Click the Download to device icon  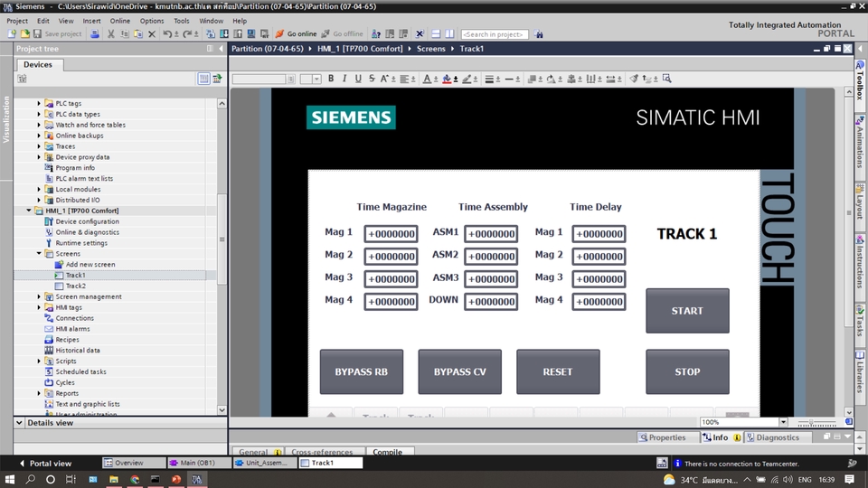(x=224, y=33)
